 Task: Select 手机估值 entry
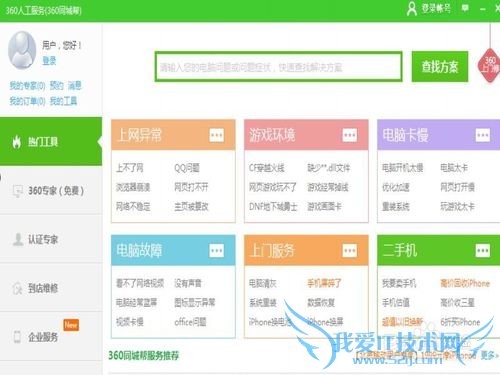pos(396,302)
